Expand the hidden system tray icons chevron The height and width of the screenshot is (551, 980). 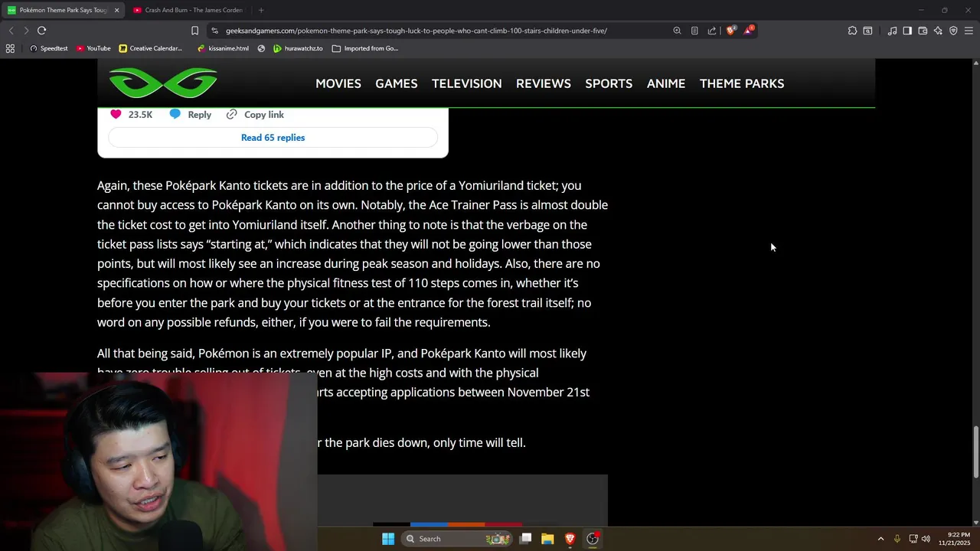click(x=880, y=539)
